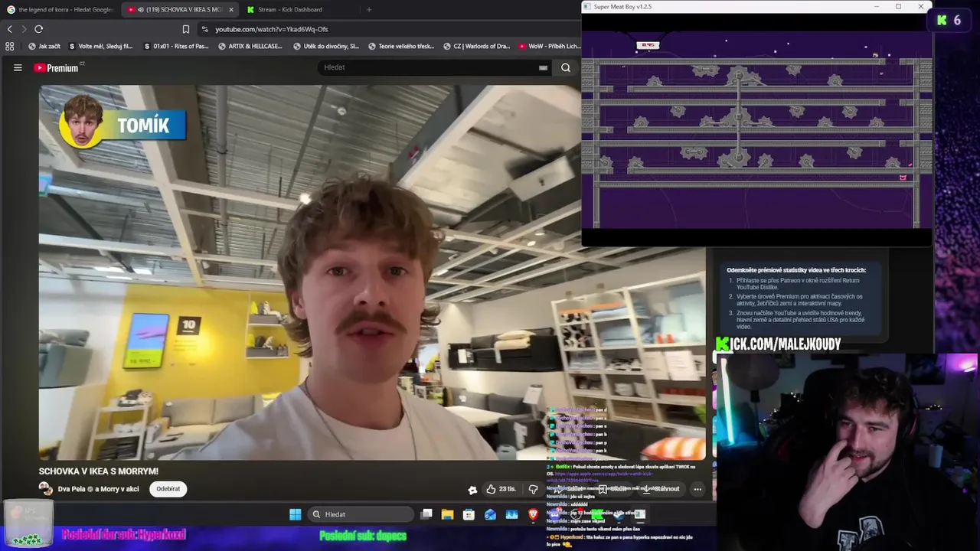Open the Teorie velkého třesku bookmark
Image resolution: width=980 pixels, height=551 pixels.
[401, 46]
